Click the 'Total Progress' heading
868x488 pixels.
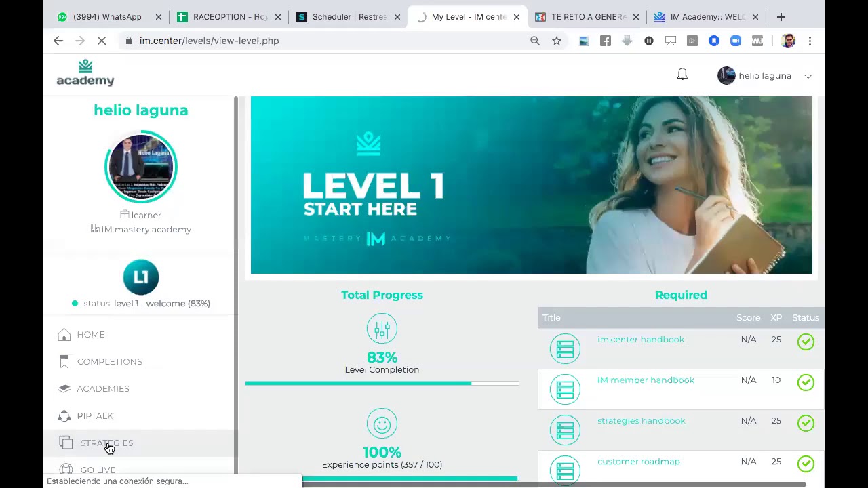click(382, 295)
